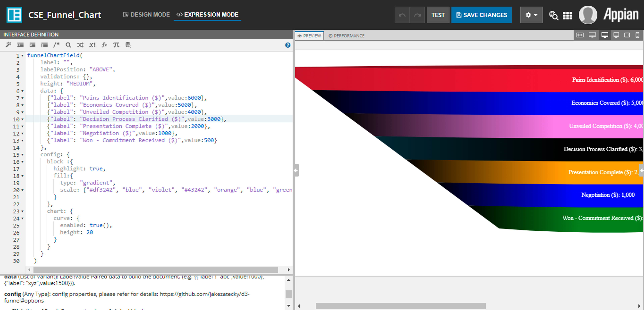The width and height of the screenshot is (644, 310).
Task: Collapse code fold arrow on line 7
Action: tap(22, 98)
